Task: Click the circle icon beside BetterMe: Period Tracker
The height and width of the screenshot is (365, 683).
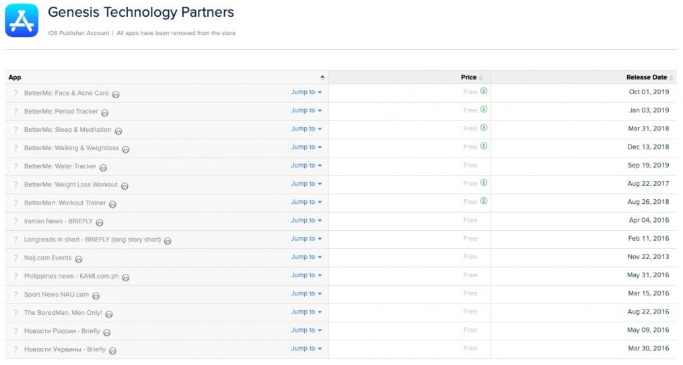Action: click(105, 113)
